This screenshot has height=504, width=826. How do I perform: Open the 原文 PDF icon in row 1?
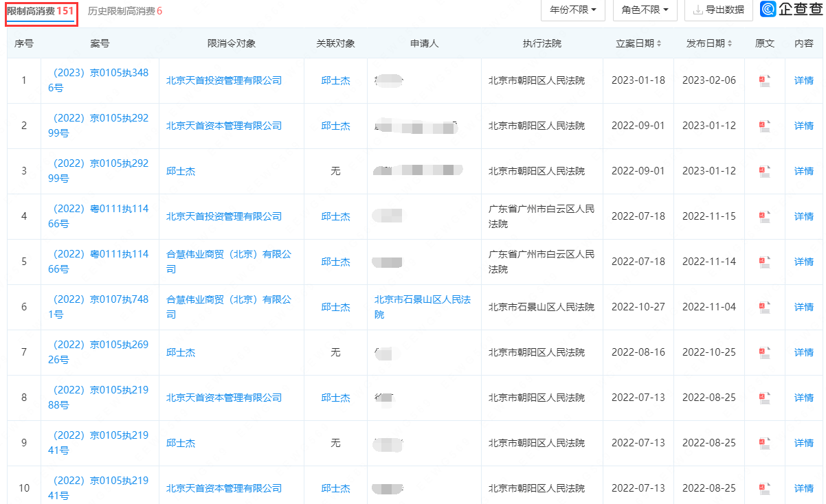pos(764,80)
